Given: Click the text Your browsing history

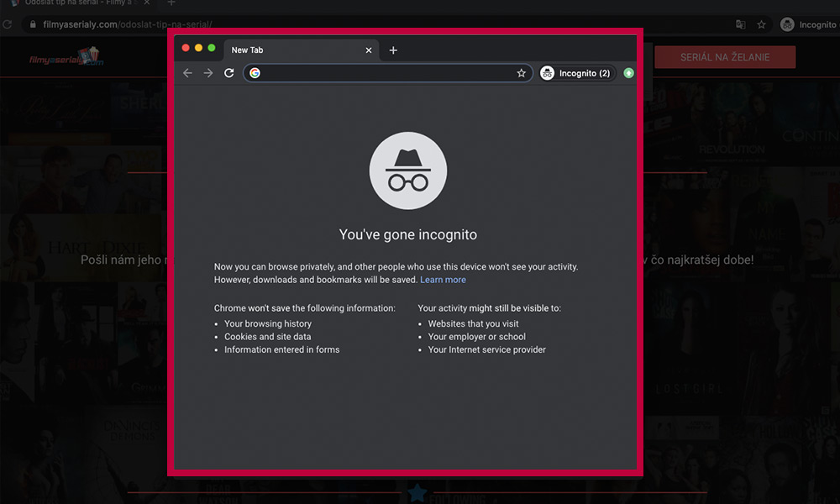Looking at the screenshot, I should 268,323.
